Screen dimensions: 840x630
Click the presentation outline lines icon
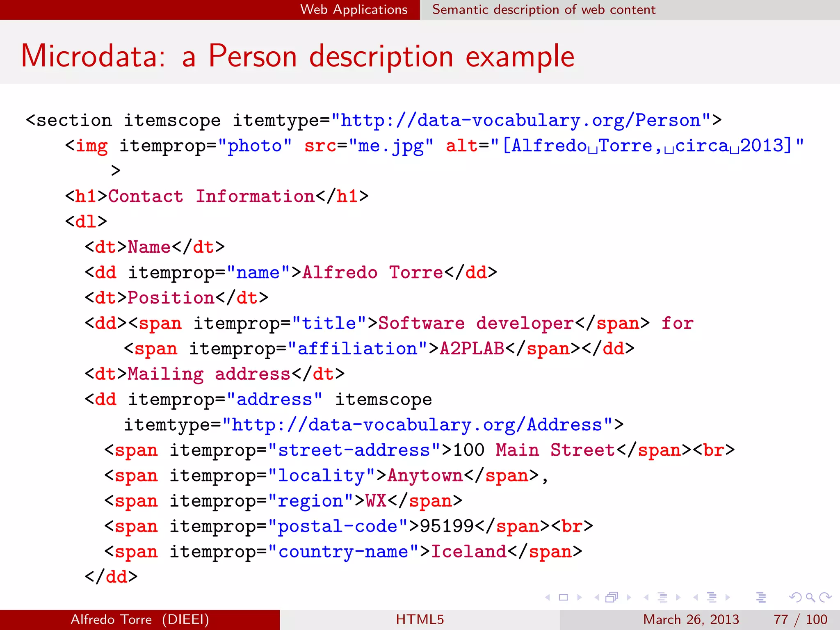coord(761,597)
